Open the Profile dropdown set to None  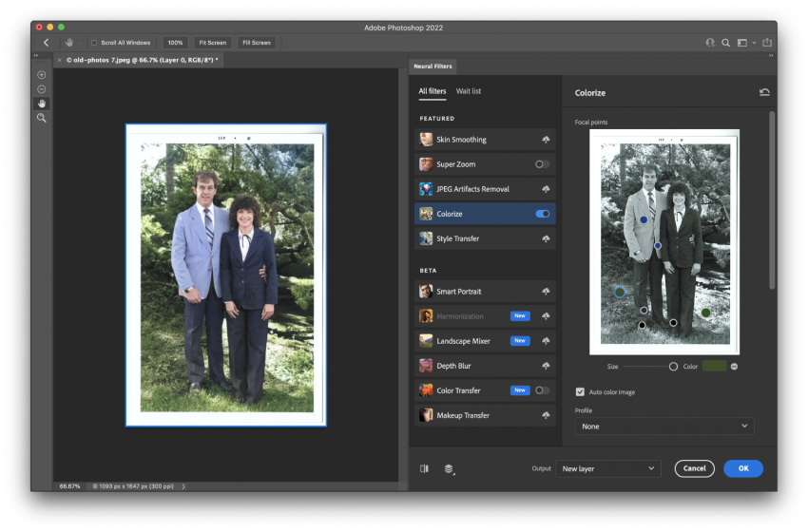[664, 427]
